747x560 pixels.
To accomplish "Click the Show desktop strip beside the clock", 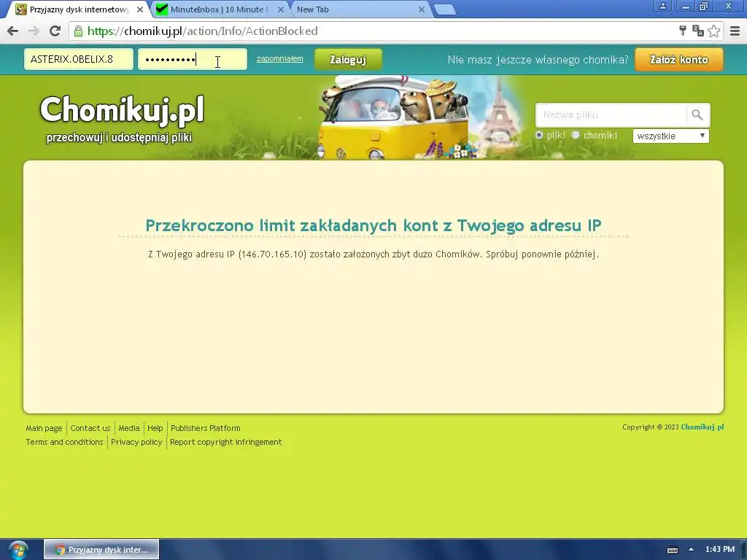I will pyautogui.click(x=743, y=550).
